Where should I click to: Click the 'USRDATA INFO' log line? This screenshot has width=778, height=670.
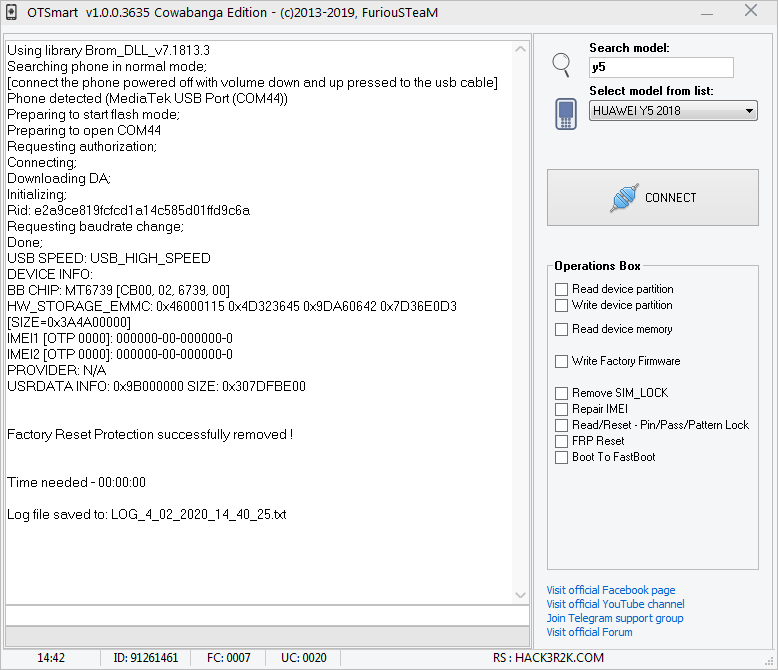(156, 387)
